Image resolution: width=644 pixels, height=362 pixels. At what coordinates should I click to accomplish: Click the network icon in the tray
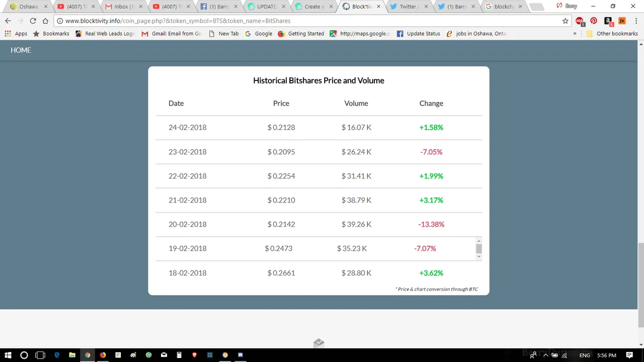564,355
